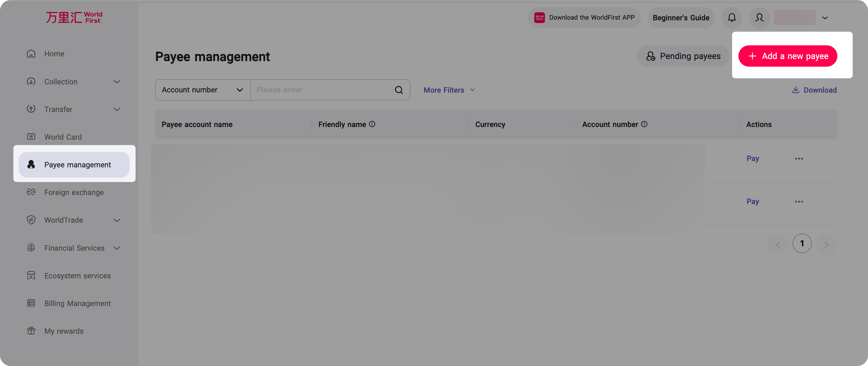The image size is (868, 366).
Task: Click Add a new payee button
Action: pyautogui.click(x=787, y=56)
